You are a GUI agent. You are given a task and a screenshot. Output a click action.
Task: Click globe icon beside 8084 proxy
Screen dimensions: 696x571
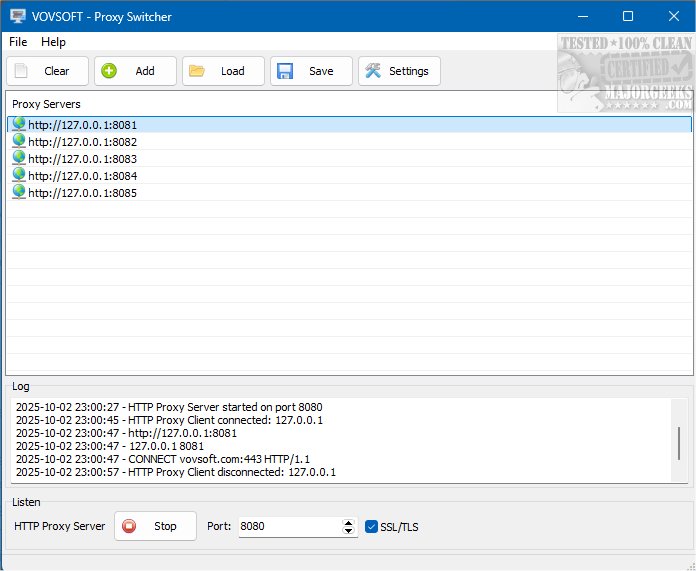[19, 175]
